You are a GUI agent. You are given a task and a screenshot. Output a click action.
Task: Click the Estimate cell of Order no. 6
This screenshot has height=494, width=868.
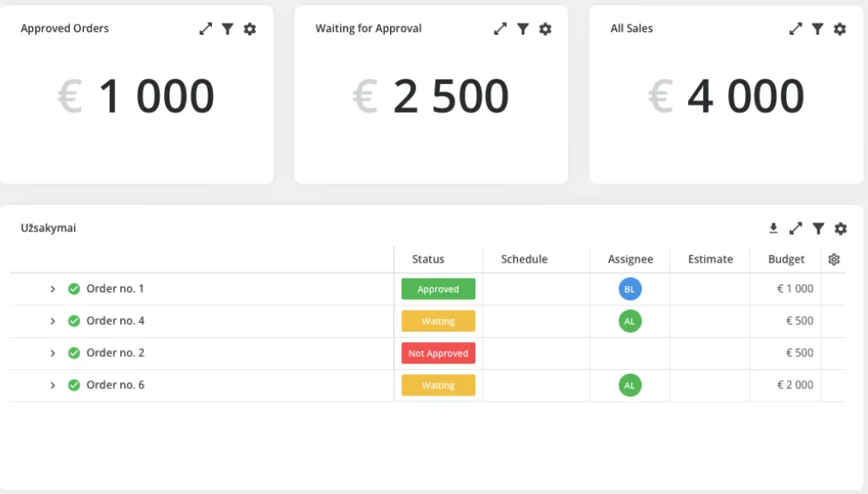click(710, 386)
